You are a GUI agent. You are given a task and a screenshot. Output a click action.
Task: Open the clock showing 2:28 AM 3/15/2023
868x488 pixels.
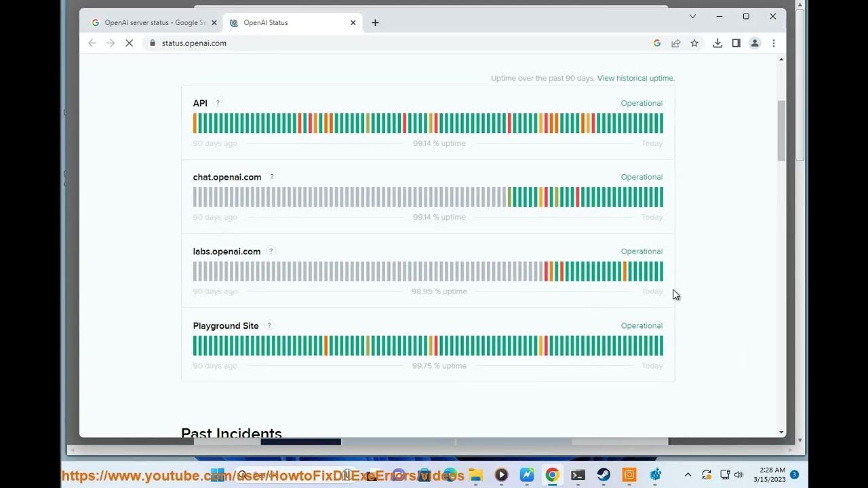click(x=769, y=474)
